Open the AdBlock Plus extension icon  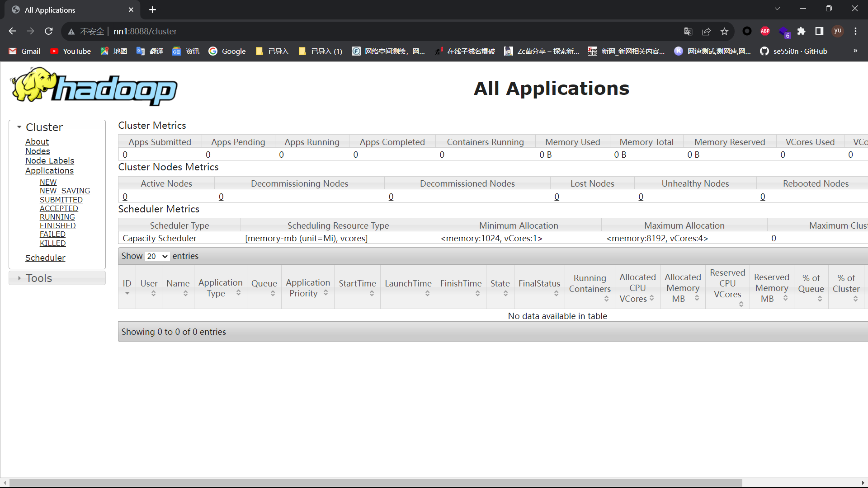pyautogui.click(x=765, y=31)
